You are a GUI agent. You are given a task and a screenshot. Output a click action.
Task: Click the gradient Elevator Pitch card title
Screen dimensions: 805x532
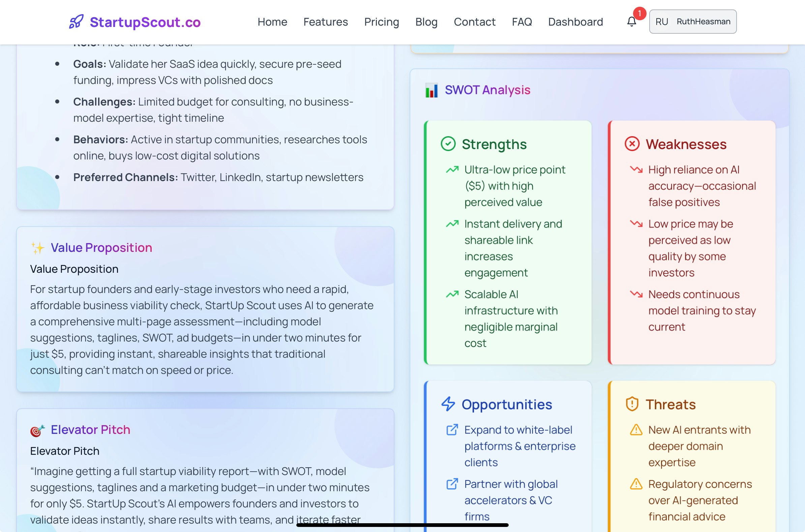pyautogui.click(x=91, y=430)
